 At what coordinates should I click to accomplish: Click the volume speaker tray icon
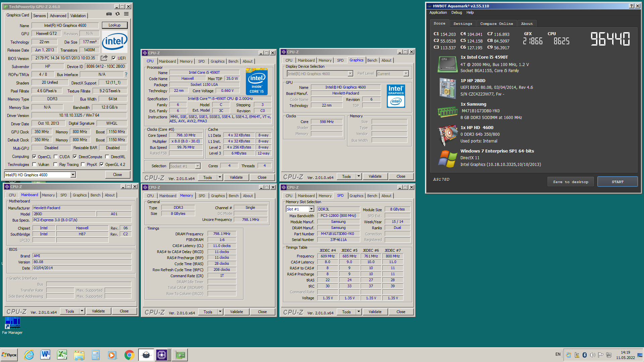593,355
